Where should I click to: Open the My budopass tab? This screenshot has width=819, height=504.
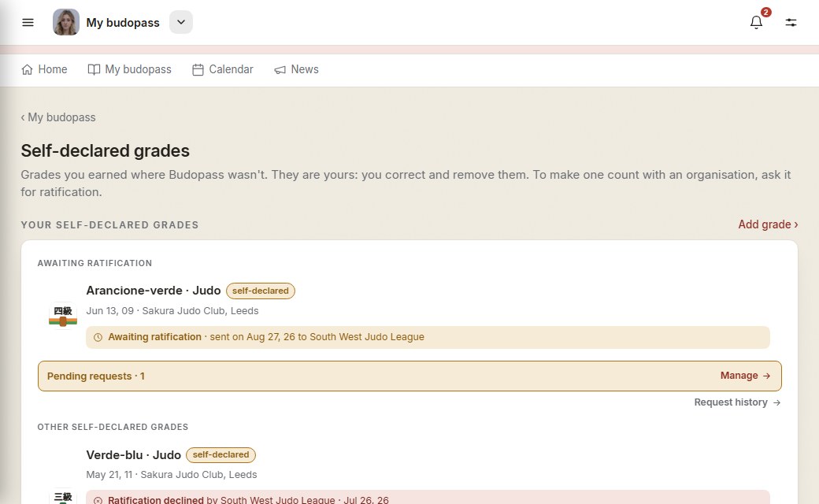pos(129,69)
